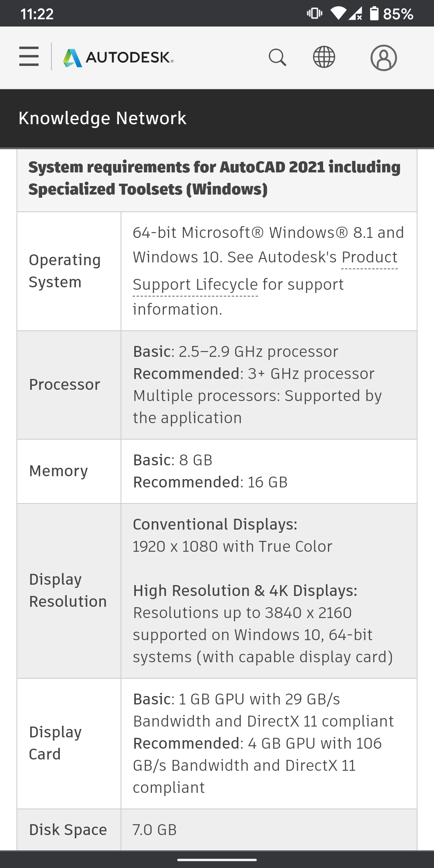Viewport: 434px width, 868px height.
Task: Select the Processor row label
Action: click(65, 385)
